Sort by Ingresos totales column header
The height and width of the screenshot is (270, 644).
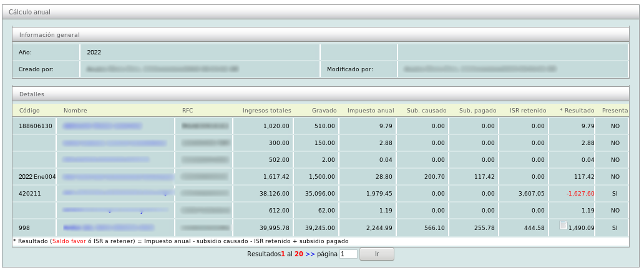coord(266,111)
